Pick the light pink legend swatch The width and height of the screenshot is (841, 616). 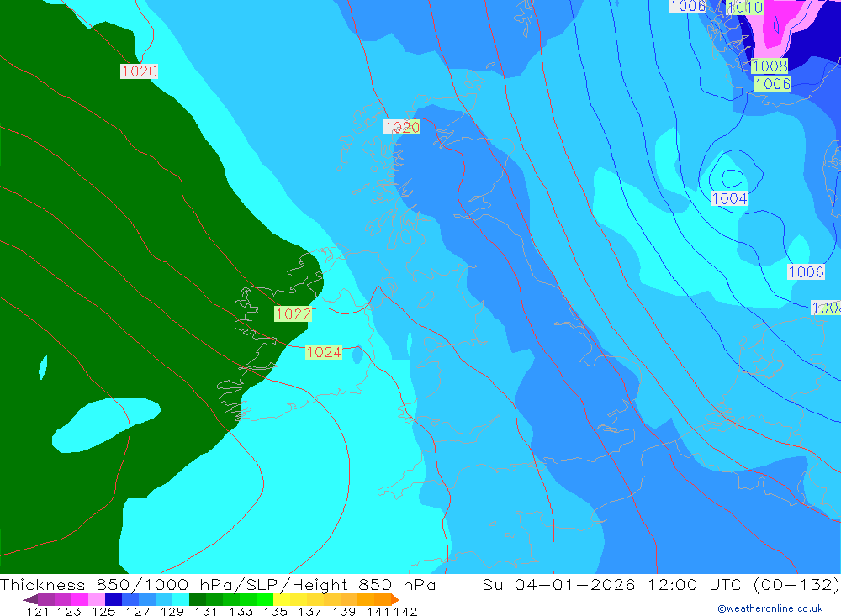[x=97, y=599]
